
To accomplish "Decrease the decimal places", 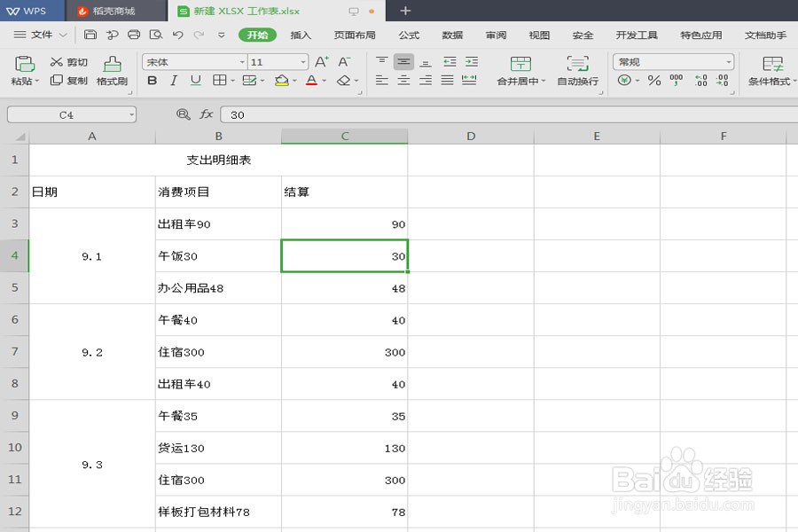I will click(722, 81).
